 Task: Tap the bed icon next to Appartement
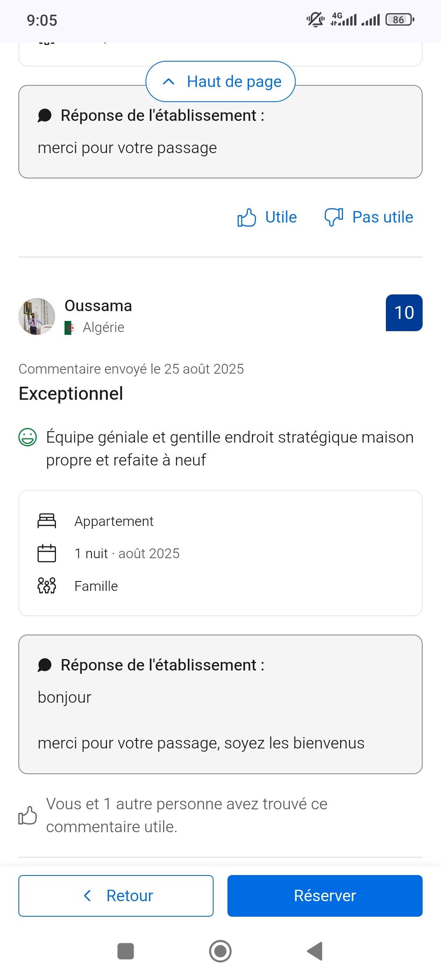[47, 521]
